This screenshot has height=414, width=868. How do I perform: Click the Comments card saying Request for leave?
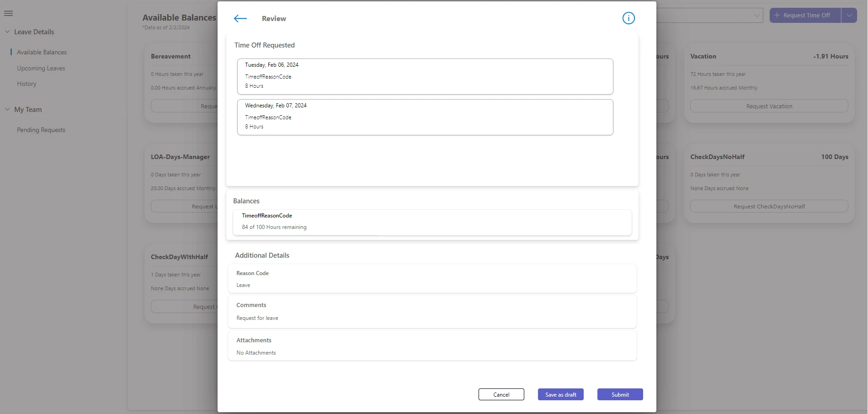[431, 311]
